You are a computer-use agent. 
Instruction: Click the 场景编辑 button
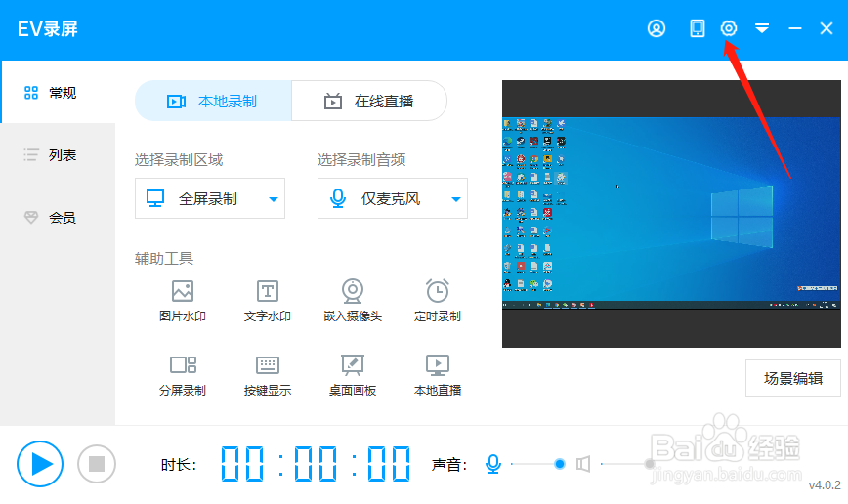click(793, 378)
